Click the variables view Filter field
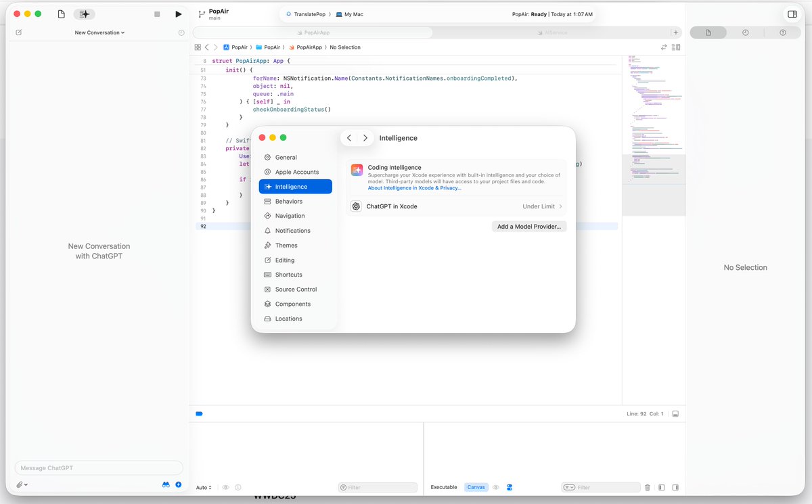The image size is (812, 504). point(378,487)
